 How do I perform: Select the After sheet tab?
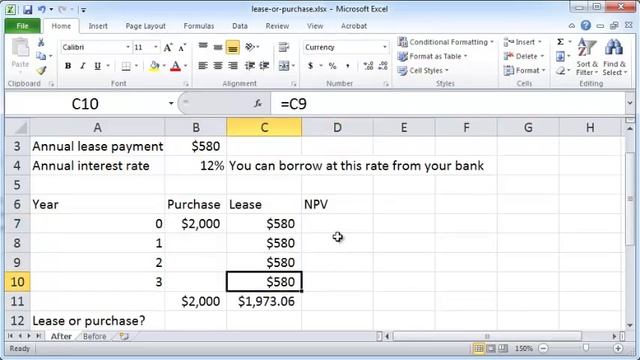tap(61, 336)
